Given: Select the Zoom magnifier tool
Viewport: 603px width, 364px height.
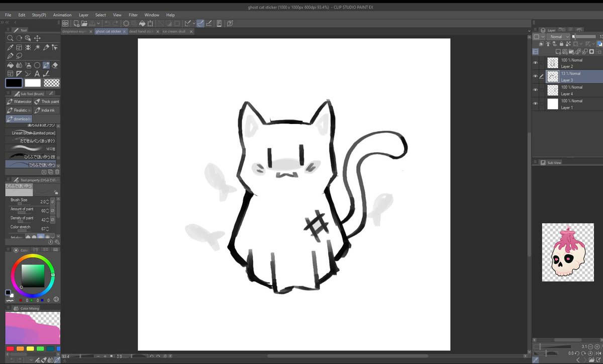Looking at the screenshot, I should point(10,38).
